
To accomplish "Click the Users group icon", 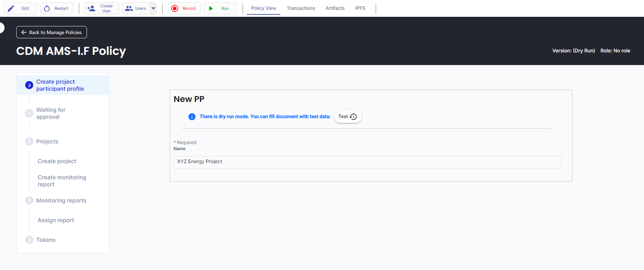I will 129,8.
